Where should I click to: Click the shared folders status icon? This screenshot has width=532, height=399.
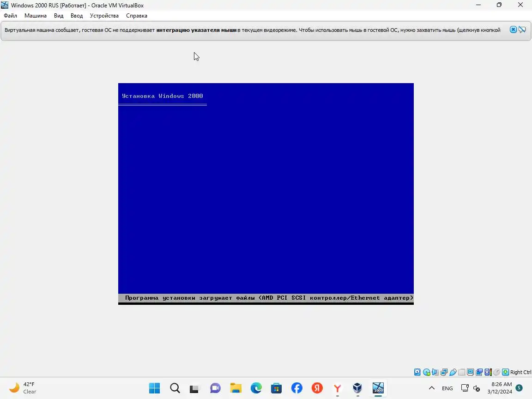462,372
